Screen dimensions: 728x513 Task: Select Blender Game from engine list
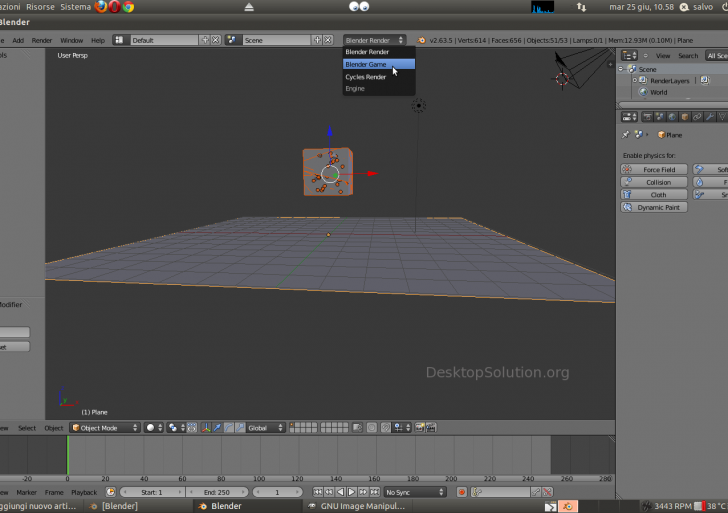click(x=366, y=64)
